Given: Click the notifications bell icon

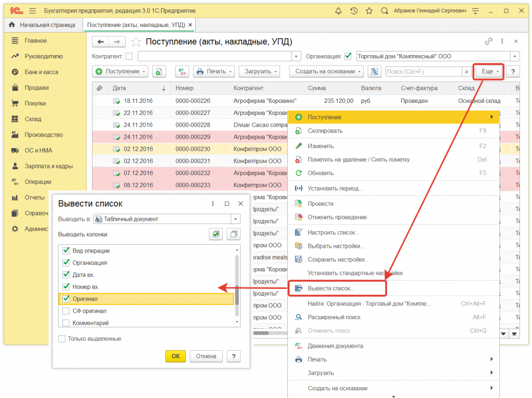Looking at the screenshot, I should 339,10.
